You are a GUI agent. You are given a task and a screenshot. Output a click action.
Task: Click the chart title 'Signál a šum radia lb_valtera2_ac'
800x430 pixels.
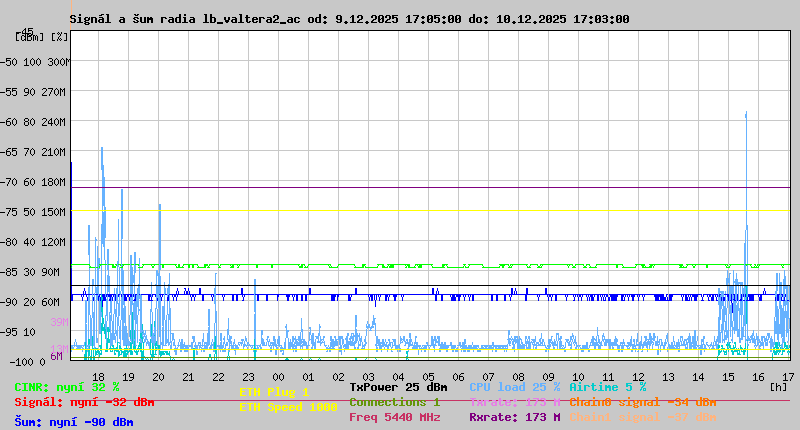[x=185, y=19]
